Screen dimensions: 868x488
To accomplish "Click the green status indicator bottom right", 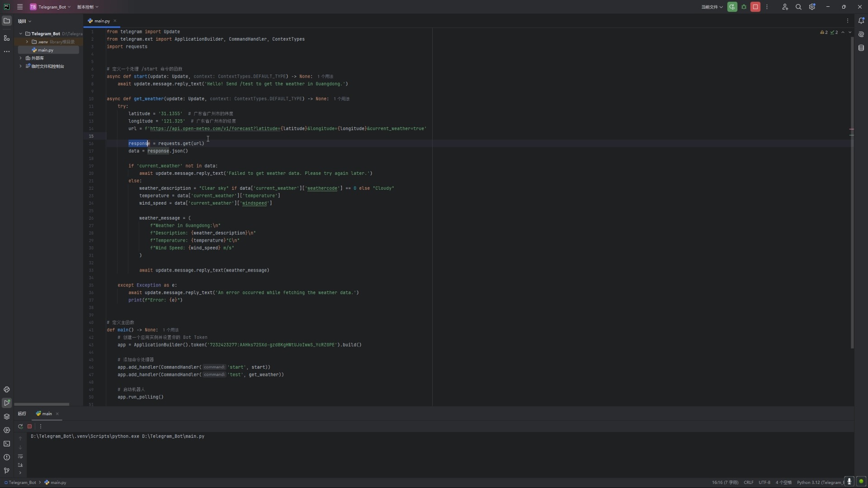I will 861,482.
